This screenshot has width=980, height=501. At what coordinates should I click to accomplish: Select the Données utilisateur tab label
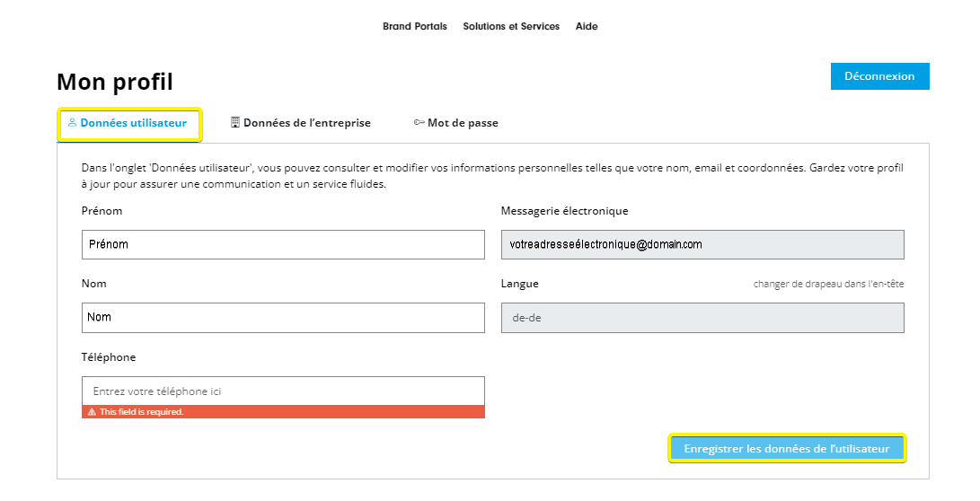[133, 123]
